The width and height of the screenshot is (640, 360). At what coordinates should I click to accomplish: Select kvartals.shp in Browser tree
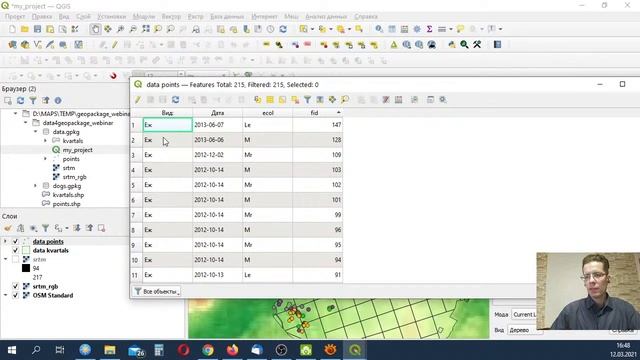click(x=68, y=195)
